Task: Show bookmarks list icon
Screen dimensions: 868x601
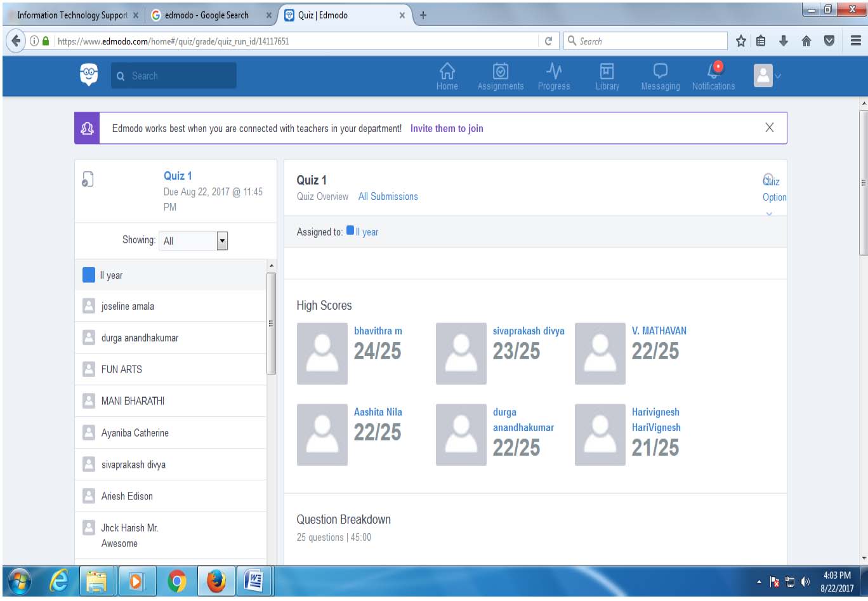Action: pyautogui.click(x=761, y=41)
